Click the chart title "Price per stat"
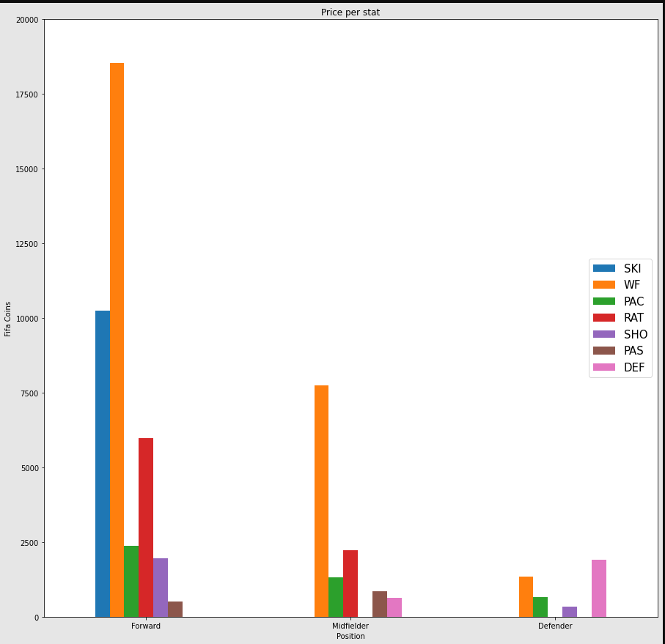This screenshot has width=665, height=644. coord(350,12)
